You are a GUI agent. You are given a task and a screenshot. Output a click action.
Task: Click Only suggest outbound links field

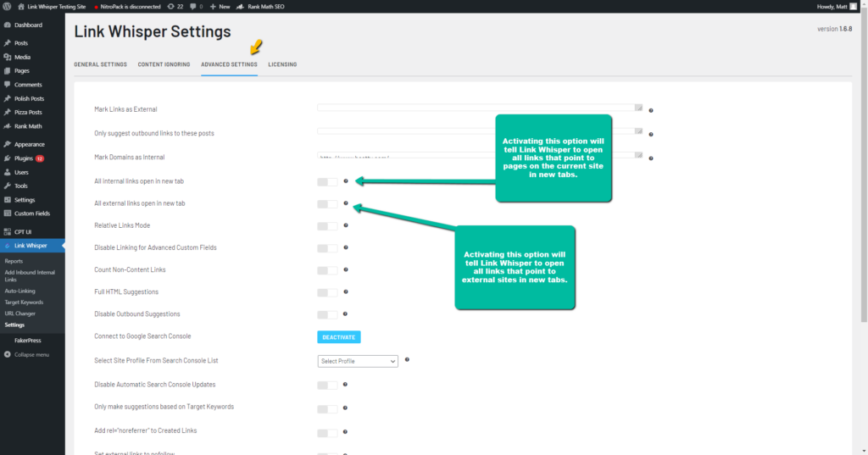point(480,131)
